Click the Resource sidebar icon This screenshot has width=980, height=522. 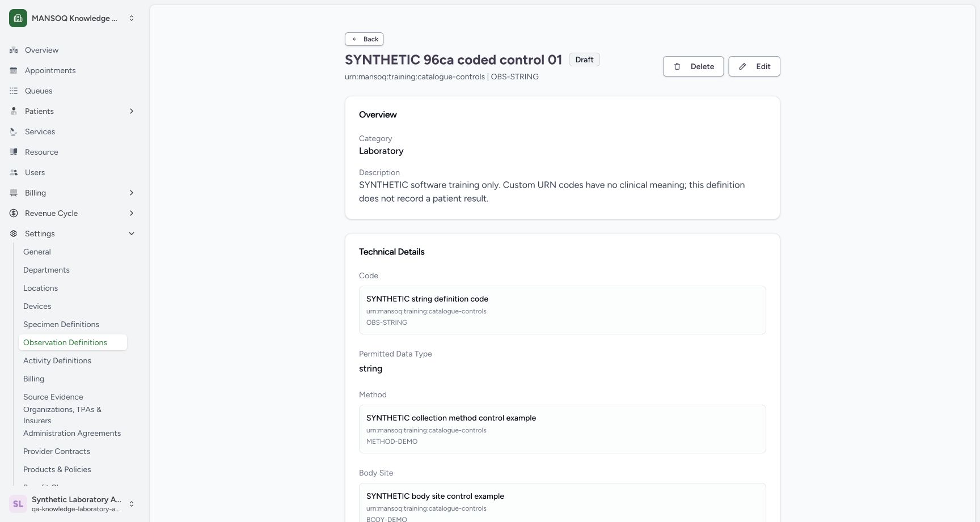(14, 152)
